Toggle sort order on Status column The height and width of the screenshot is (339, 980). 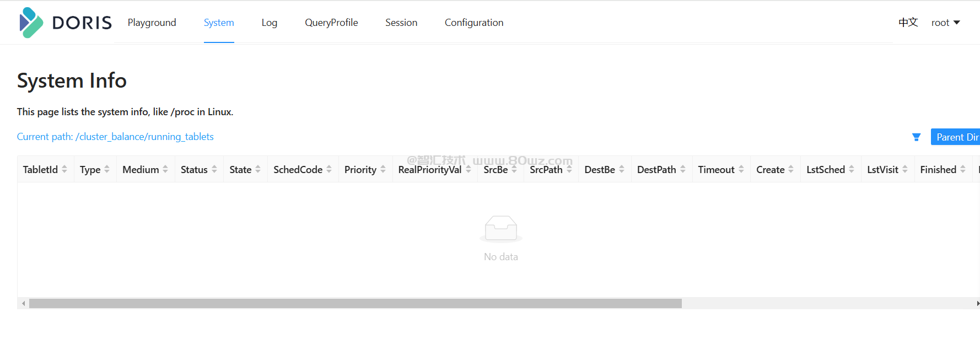point(214,170)
